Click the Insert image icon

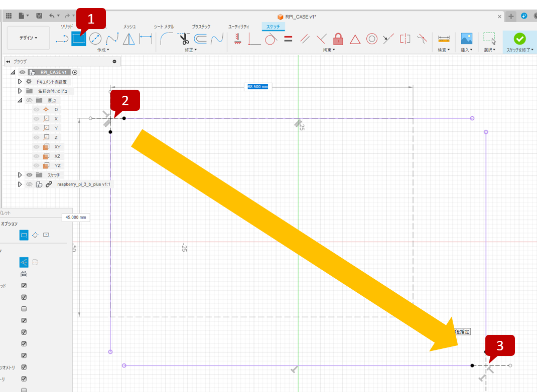pos(466,39)
